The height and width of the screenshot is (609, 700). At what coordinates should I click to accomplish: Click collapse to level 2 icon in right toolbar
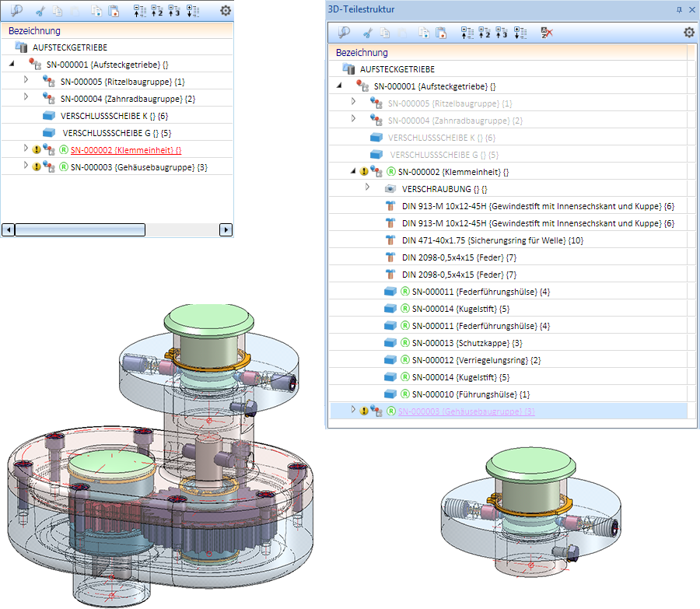tap(484, 33)
